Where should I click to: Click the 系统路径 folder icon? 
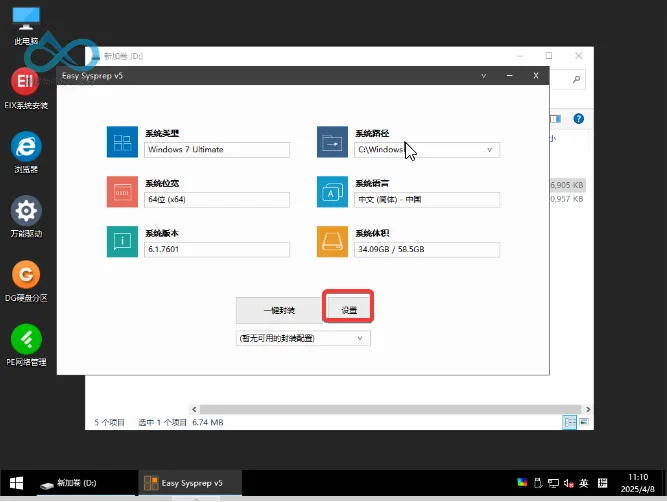pos(332,142)
